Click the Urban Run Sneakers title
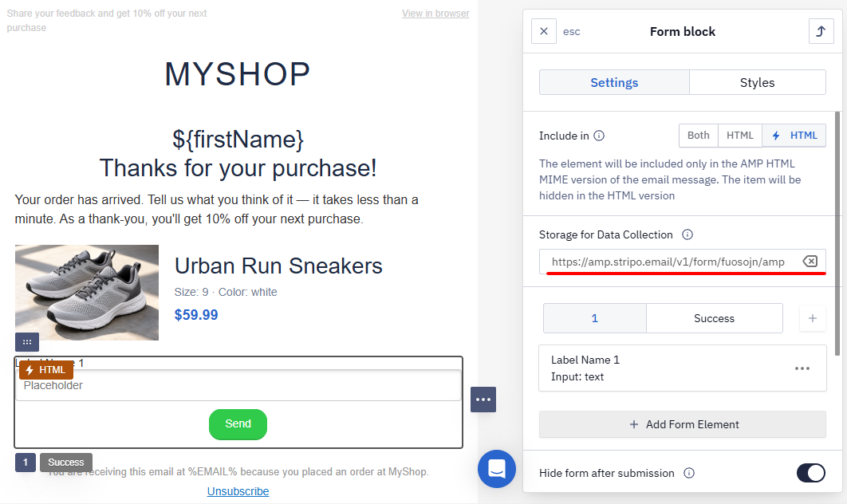847x504 pixels. coord(278,266)
